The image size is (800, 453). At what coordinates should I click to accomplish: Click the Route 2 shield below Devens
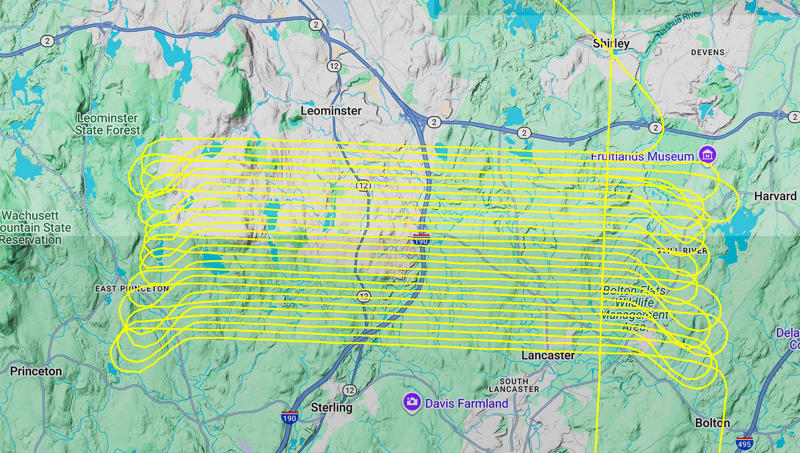[656, 128]
